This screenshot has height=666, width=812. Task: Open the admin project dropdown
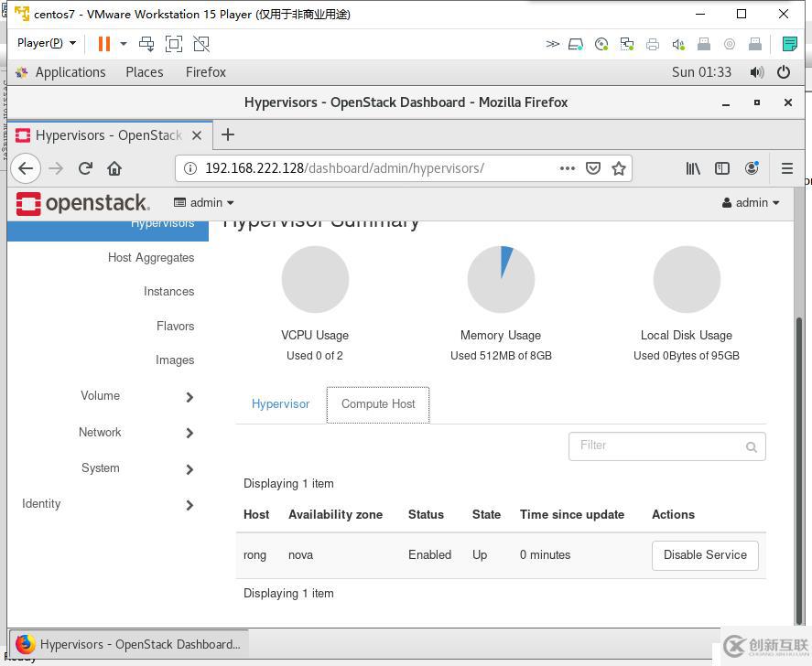[x=205, y=203]
